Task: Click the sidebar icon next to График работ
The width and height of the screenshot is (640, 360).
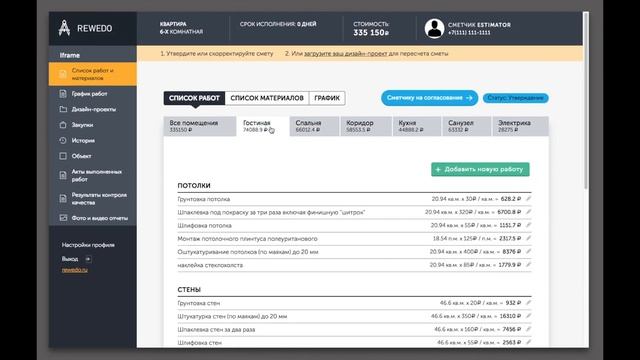Action: pyautogui.click(x=63, y=94)
